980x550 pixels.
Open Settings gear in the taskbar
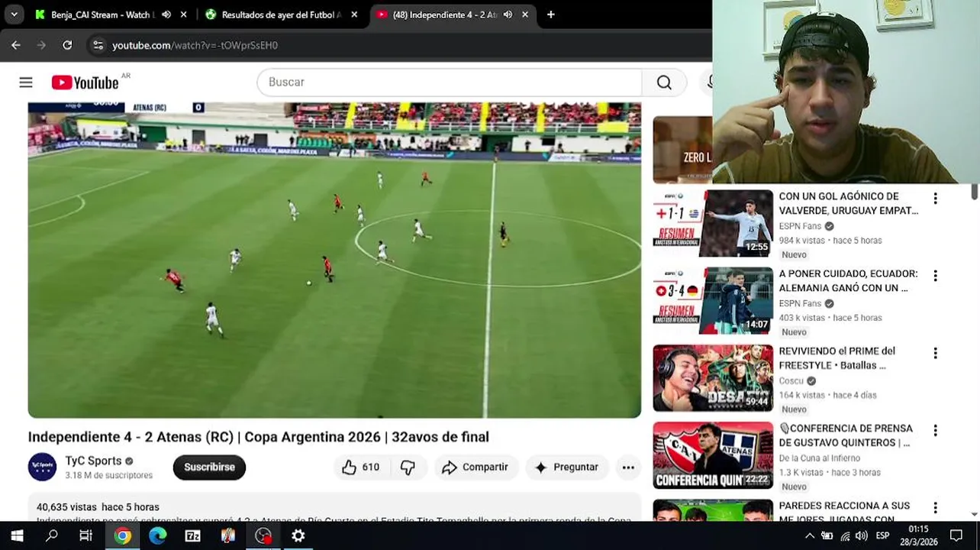[x=298, y=535]
